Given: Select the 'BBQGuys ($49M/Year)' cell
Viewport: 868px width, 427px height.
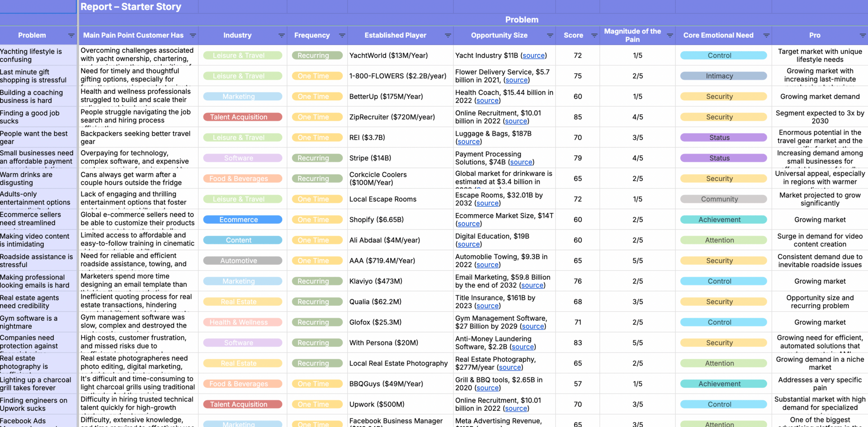Looking at the screenshot, I should pyautogui.click(x=401, y=384).
